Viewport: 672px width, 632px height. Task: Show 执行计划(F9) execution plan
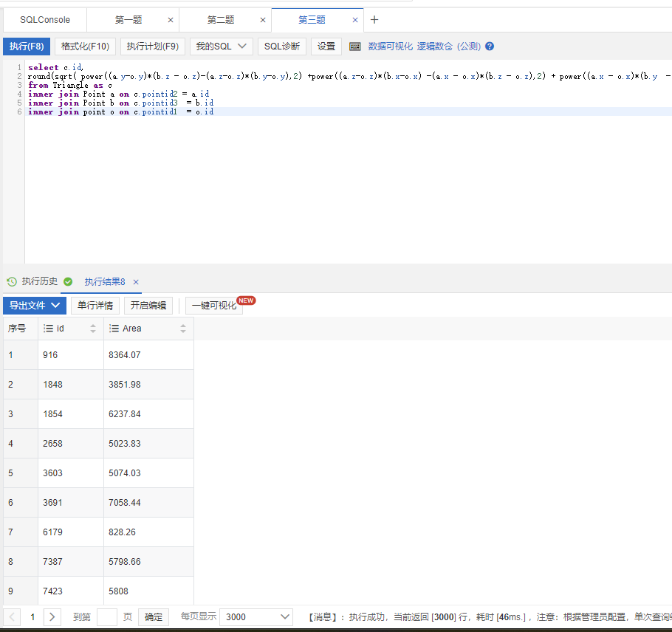point(153,47)
